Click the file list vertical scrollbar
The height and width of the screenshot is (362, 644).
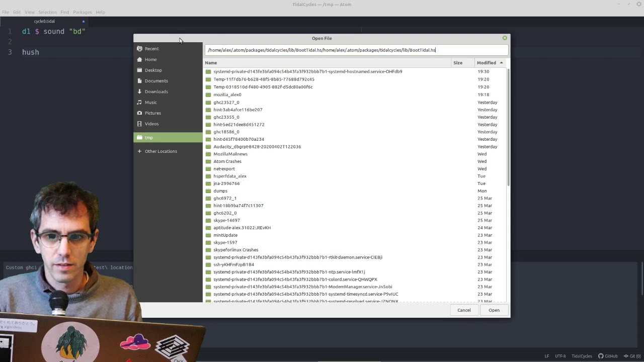coord(508,127)
